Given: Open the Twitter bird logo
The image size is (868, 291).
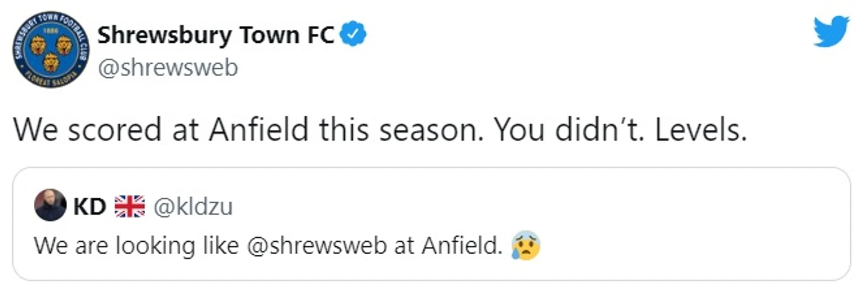Looking at the screenshot, I should [x=831, y=31].
